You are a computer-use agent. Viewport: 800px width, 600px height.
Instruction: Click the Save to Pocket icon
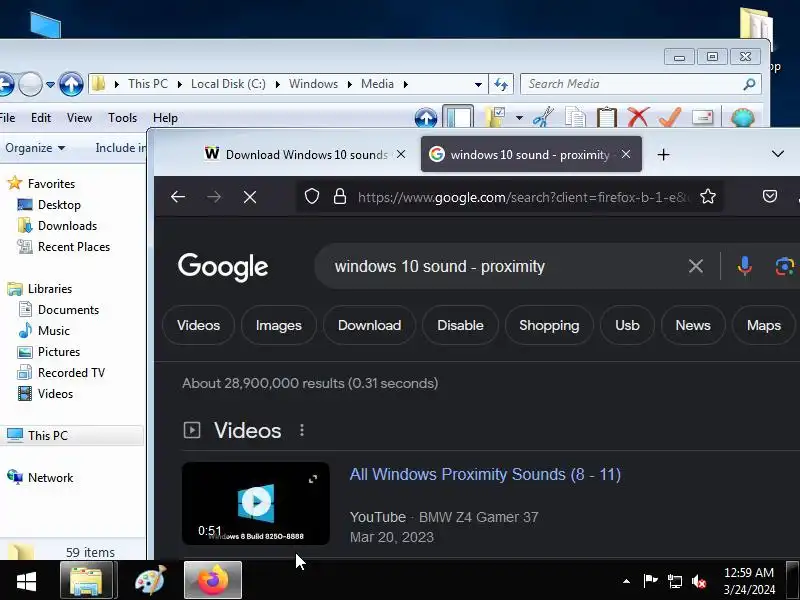(x=769, y=196)
